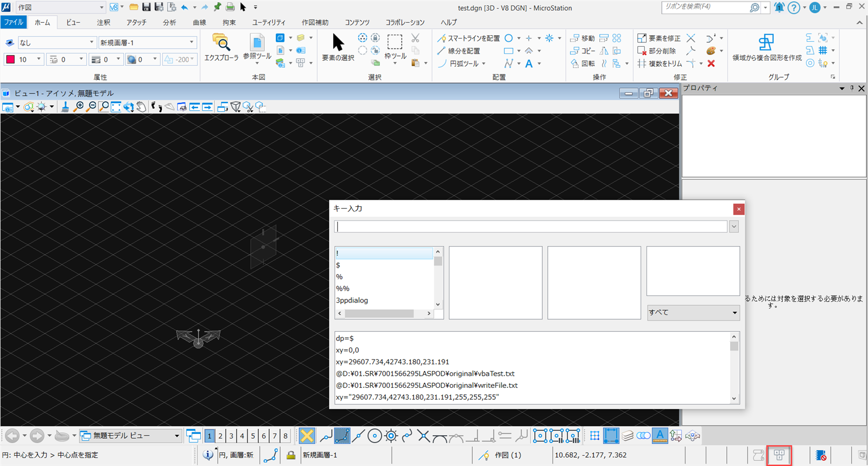Switch to the 曲線 ribbon tab
868x466 pixels.
pos(199,22)
